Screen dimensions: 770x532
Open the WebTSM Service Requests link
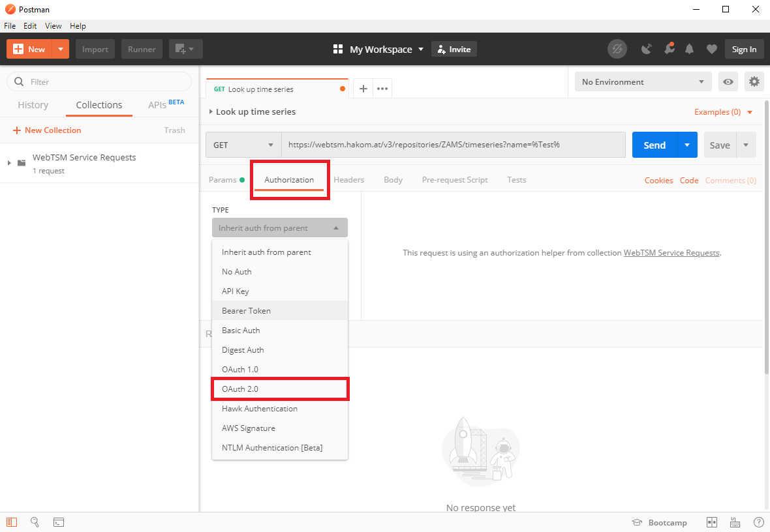click(x=671, y=253)
